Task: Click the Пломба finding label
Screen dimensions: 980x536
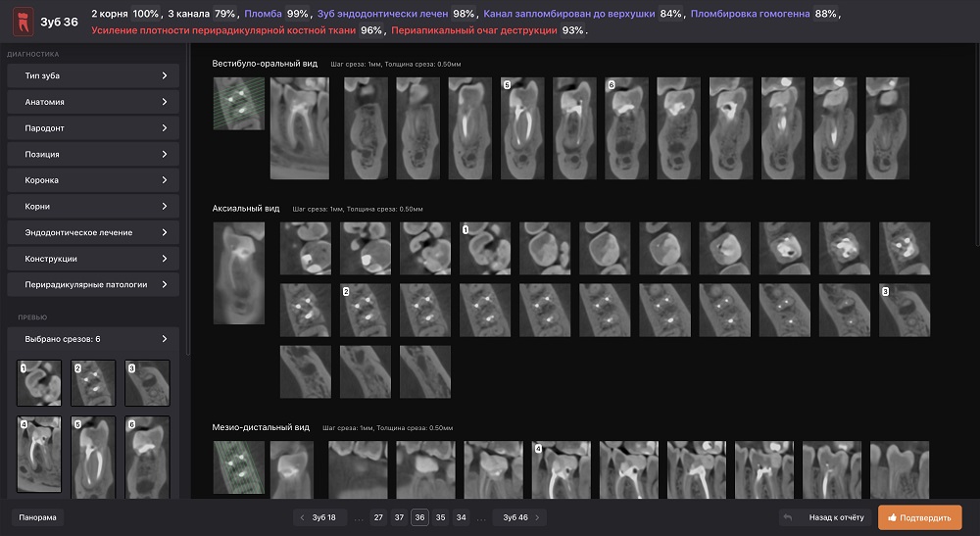Action: tap(263, 14)
